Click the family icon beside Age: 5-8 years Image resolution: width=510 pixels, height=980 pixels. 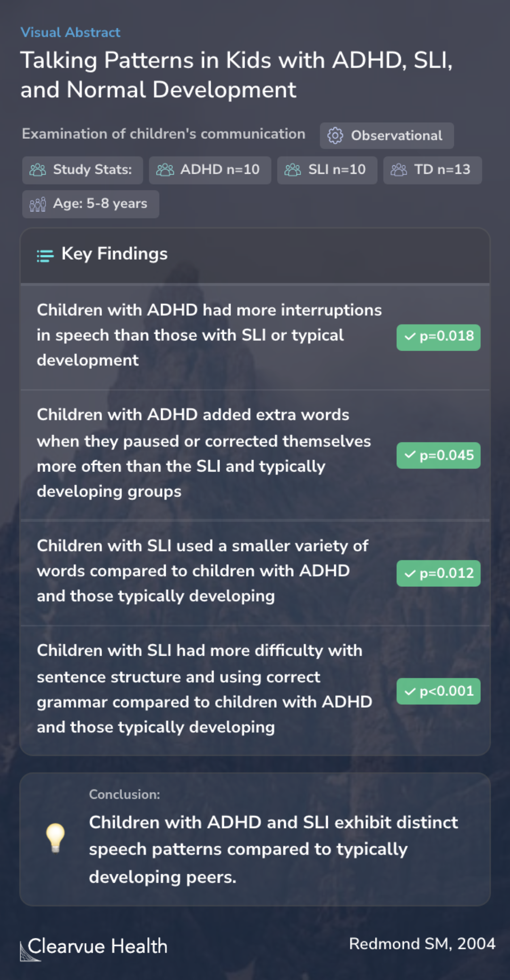(38, 204)
